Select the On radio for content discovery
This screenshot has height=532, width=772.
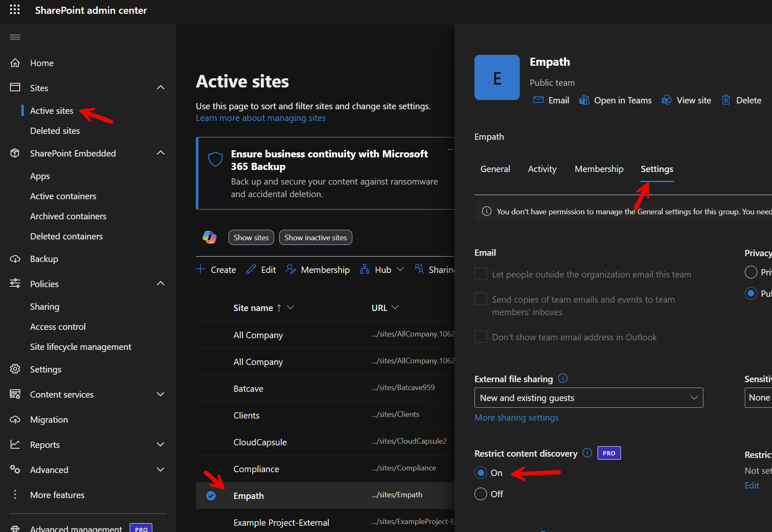pos(481,473)
